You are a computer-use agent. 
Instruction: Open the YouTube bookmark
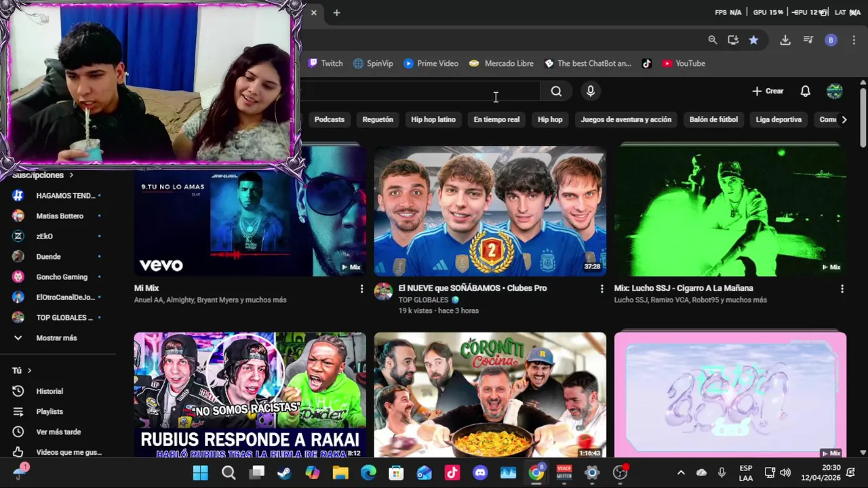click(684, 63)
